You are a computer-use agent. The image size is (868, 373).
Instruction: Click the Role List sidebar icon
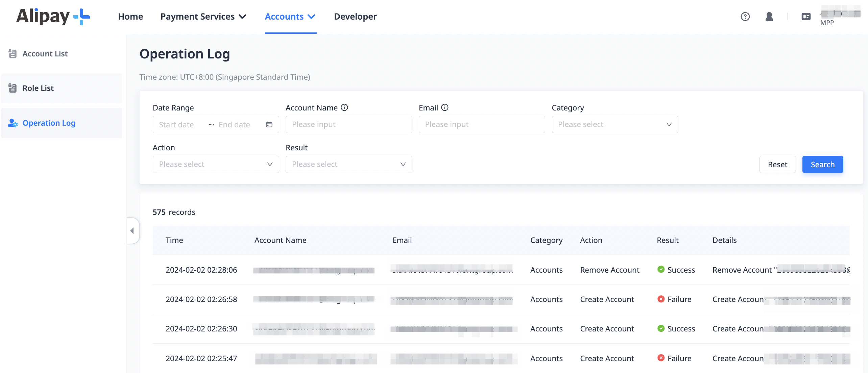tap(13, 88)
